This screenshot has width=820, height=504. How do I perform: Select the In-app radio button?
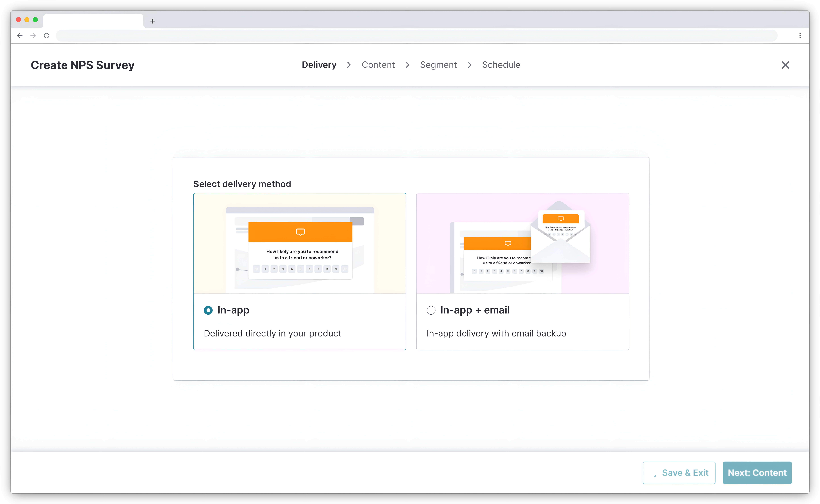click(208, 310)
